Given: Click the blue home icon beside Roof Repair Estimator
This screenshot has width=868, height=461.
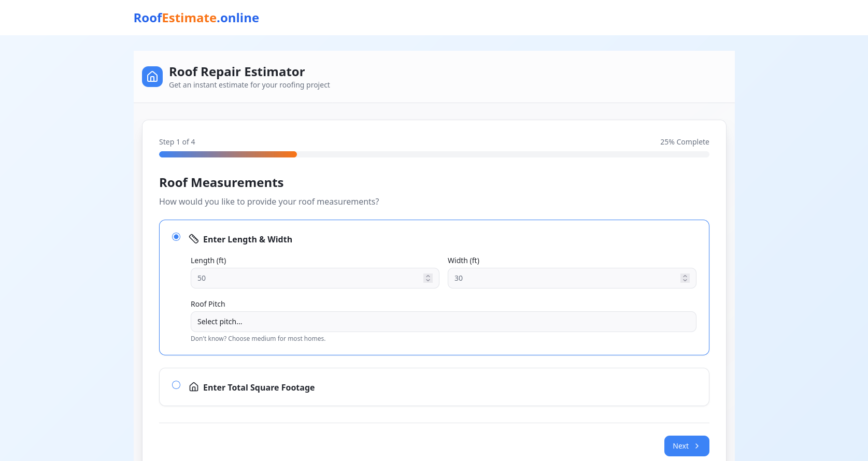Looking at the screenshot, I should pyautogui.click(x=152, y=77).
